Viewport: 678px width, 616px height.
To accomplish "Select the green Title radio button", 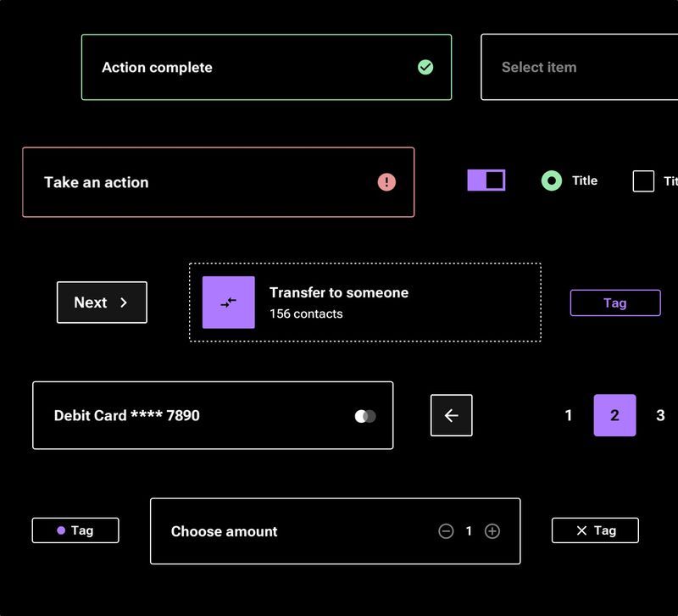I will pyautogui.click(x=551, y=180).
